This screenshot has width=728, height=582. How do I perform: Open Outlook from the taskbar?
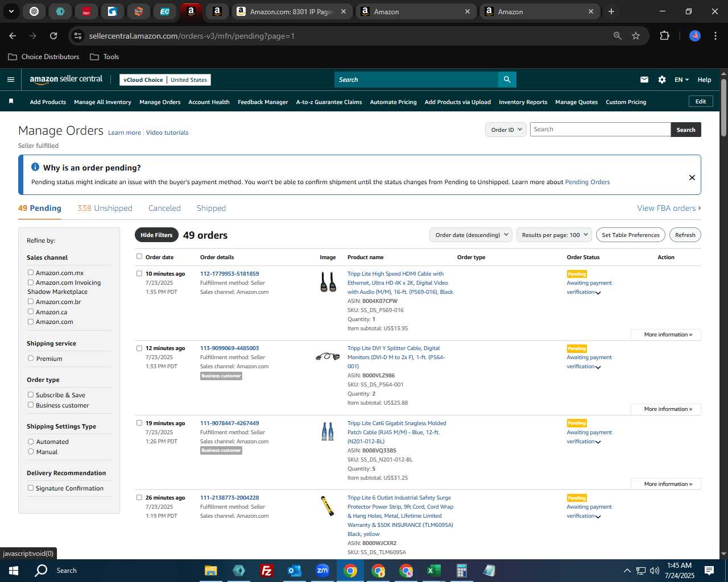(x=294, y=571)
